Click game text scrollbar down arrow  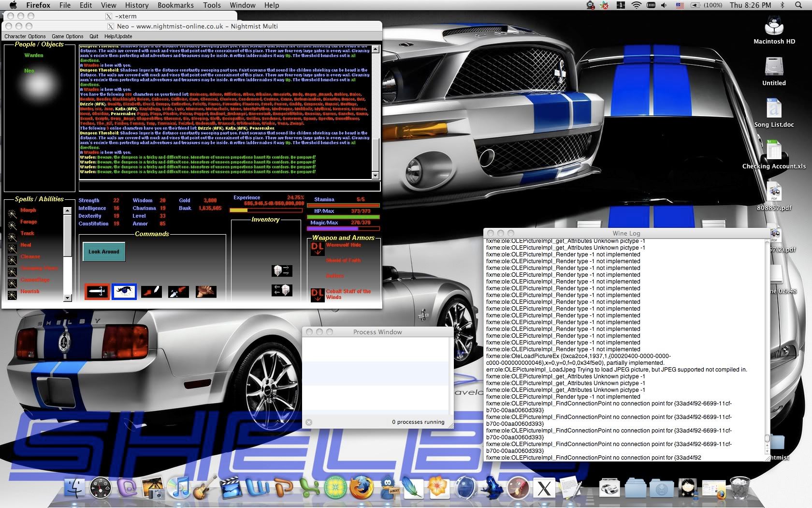(376, 175)
